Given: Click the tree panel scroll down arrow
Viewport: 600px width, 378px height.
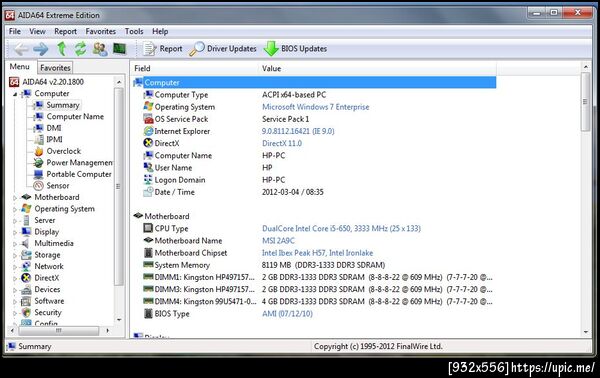Looking at the screenshot, I should 119,320.
